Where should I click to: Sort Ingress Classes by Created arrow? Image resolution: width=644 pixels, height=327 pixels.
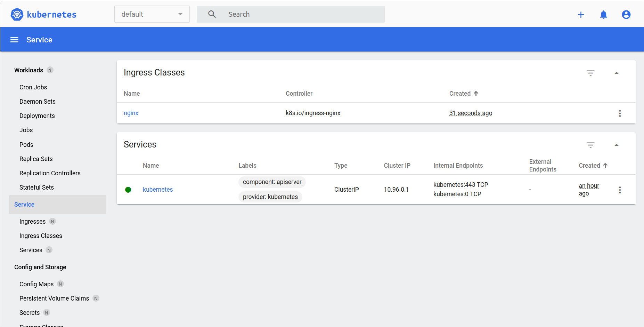[476, 94]
